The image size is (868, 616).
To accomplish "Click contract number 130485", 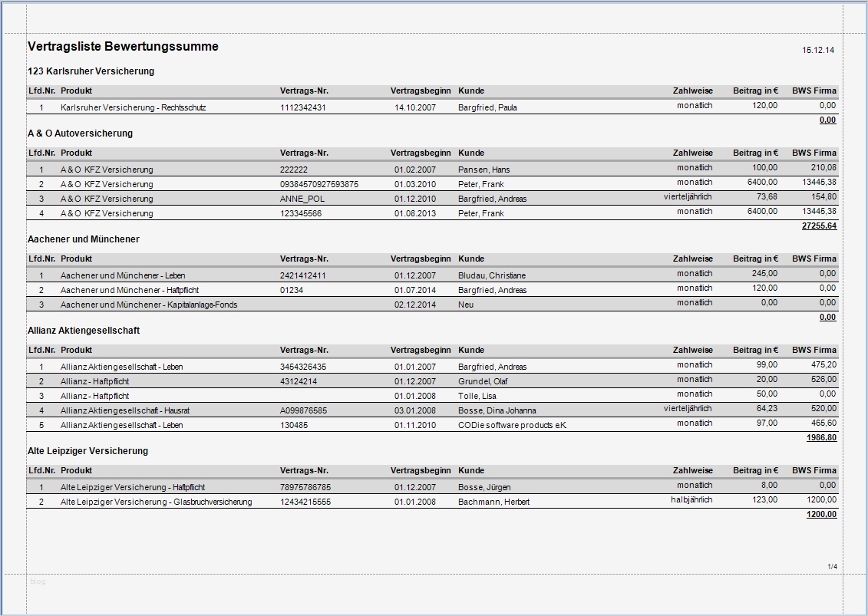I will pyautogui.click(x=294, y=425).
